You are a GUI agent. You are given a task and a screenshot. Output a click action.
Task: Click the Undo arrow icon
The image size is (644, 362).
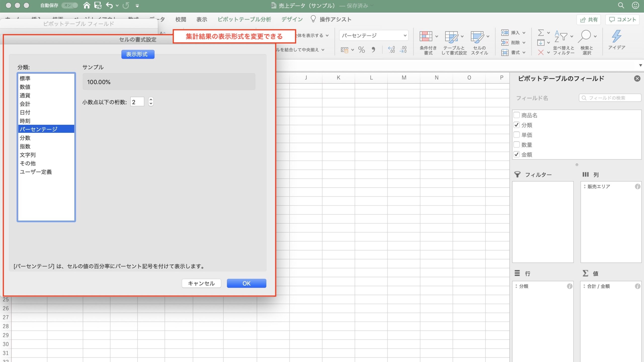coord(109,5)
